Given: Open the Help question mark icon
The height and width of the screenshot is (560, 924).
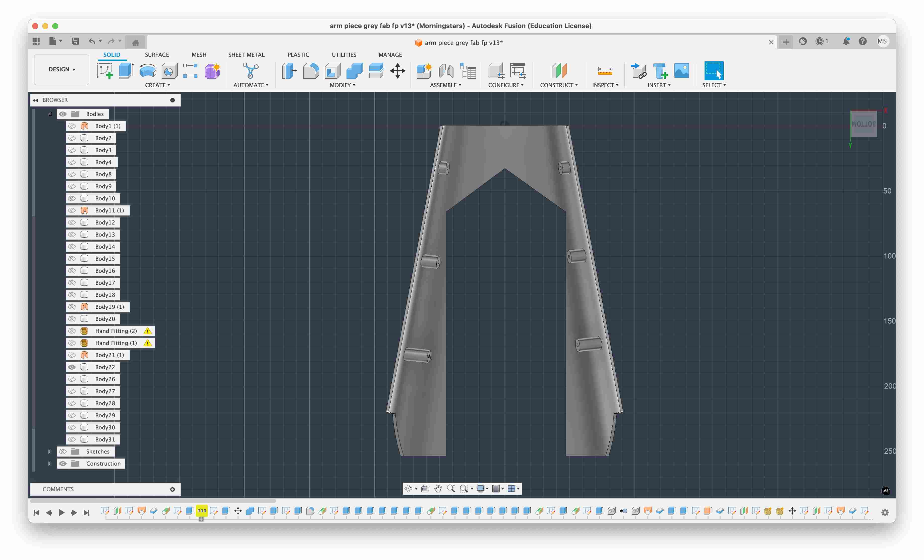Looking at the screenshot, I should click(x=863, y=41).
